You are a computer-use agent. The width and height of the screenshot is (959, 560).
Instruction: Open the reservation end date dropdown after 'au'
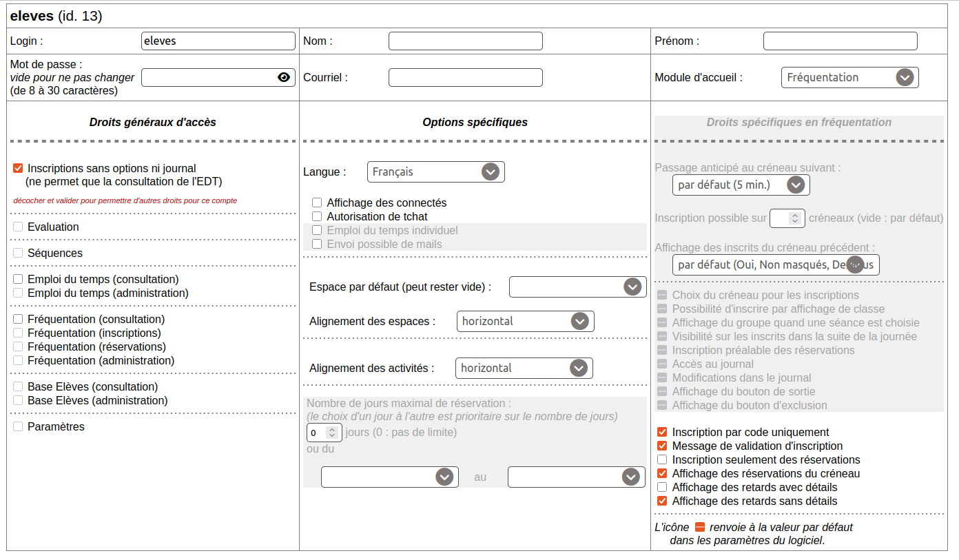(x=577, y=477)
